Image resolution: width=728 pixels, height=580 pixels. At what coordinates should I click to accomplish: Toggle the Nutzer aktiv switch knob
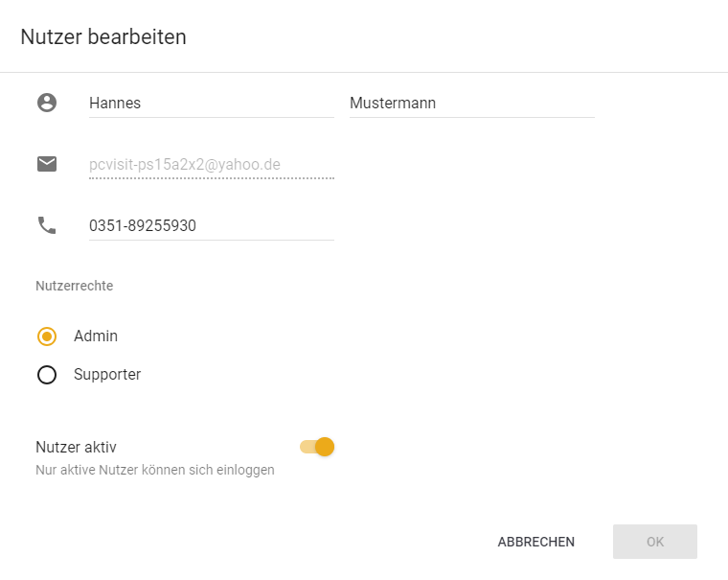[325, 447]
